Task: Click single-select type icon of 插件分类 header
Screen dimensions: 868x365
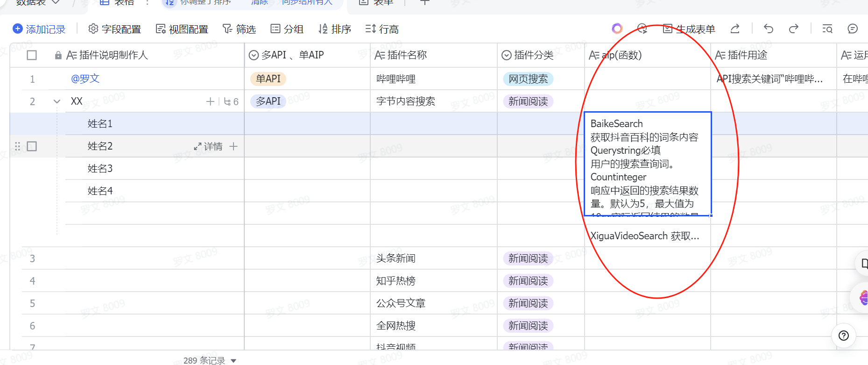Action: click(x=506, y=55)
